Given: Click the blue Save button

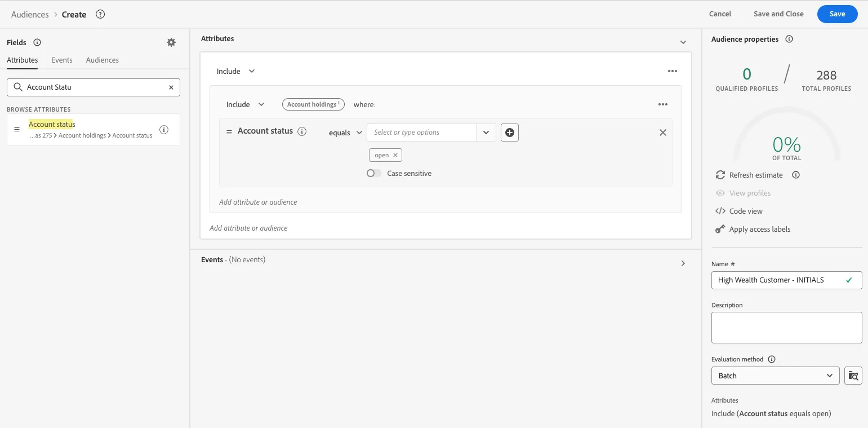Looking at the screenshot, I should click(x=837, y=14).
